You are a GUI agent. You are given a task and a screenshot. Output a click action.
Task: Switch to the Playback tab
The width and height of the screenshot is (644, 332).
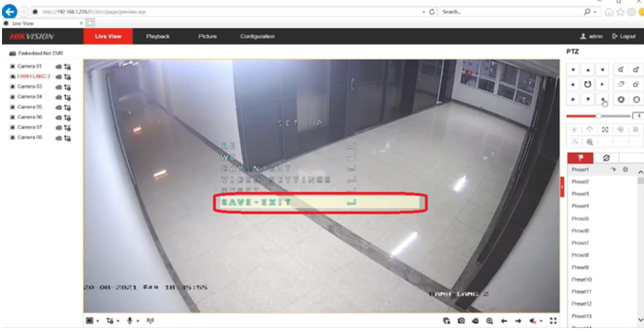pos(158,36)
